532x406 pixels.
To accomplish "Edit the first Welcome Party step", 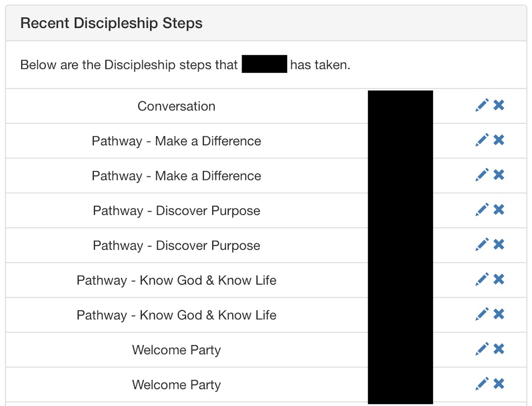I will coord(482,349).
